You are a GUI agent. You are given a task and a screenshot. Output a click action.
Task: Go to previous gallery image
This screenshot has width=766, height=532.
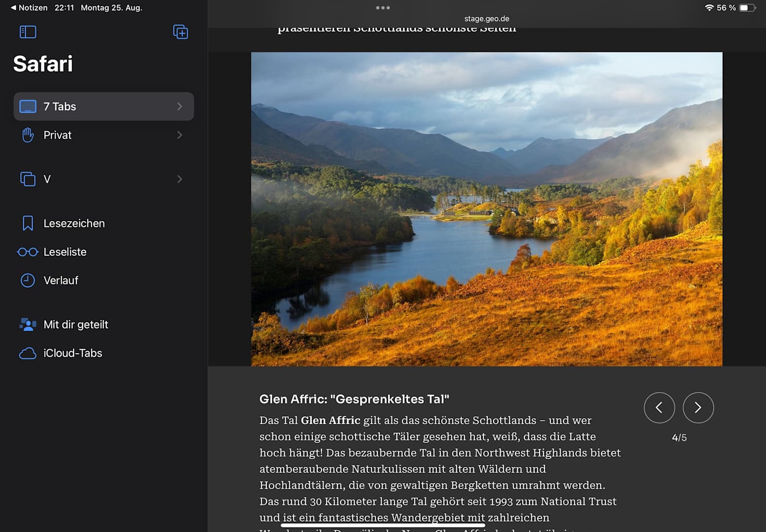pos(659,407)
